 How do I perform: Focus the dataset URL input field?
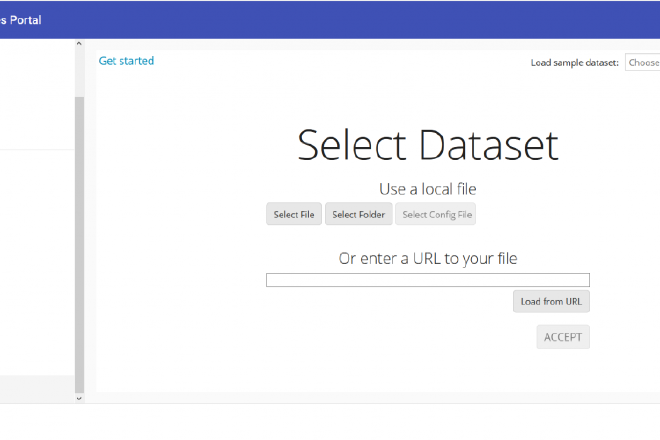click(427, 280)
